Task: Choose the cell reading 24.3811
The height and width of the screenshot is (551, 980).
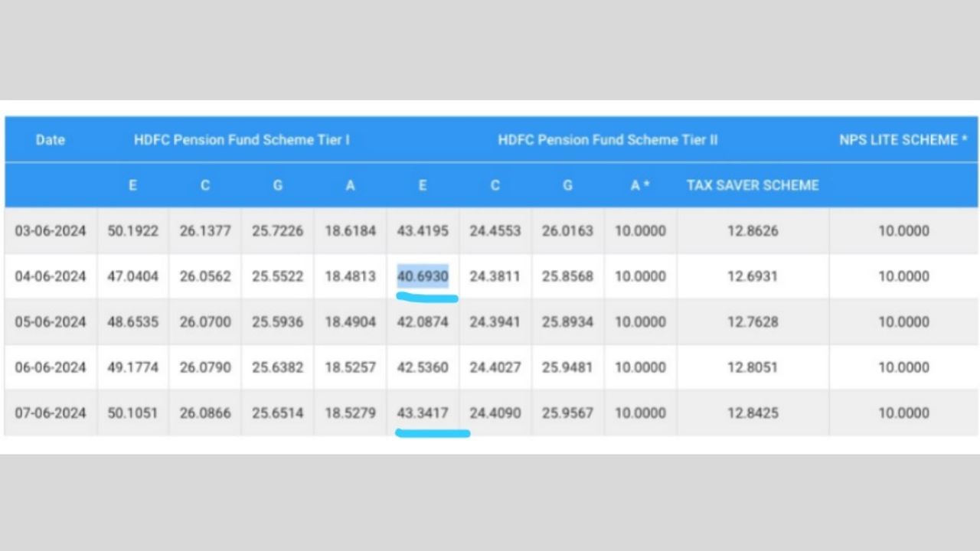Action: (x=495, y=276)
